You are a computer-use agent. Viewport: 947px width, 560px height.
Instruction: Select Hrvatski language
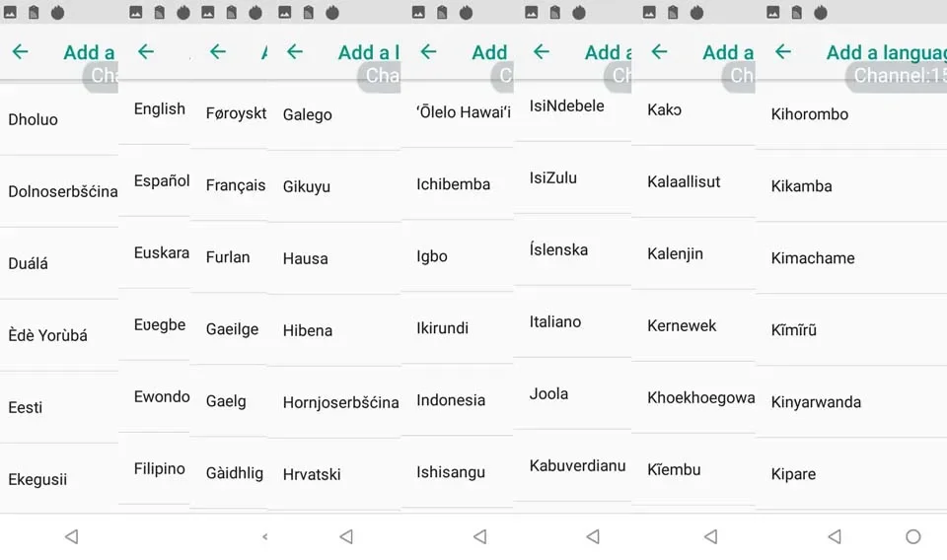[x=334, y=474]
